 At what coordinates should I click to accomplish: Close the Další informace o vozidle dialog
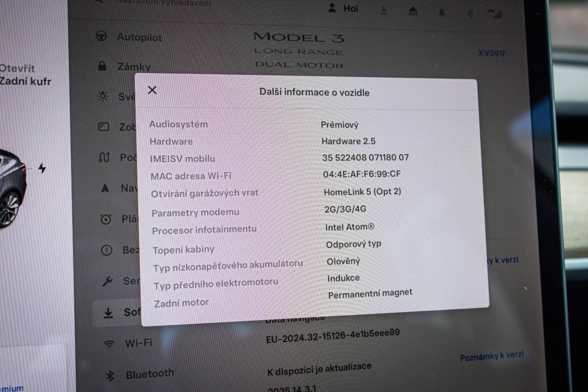pos(152,90)
